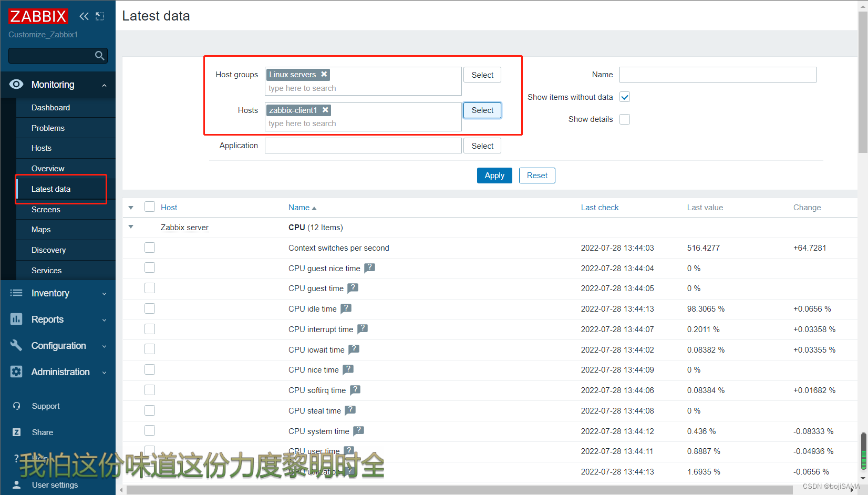Viewport: 868px width, 495px height.
Task: Check Context switches per second row
Action: (150, 247)
